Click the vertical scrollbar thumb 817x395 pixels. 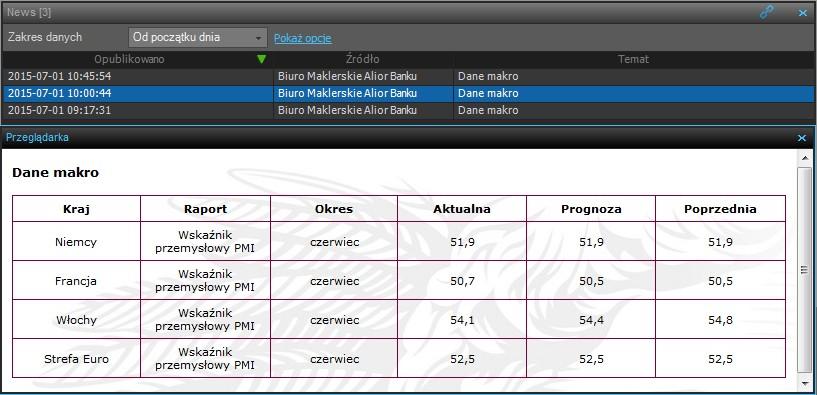tap(805, 269)
